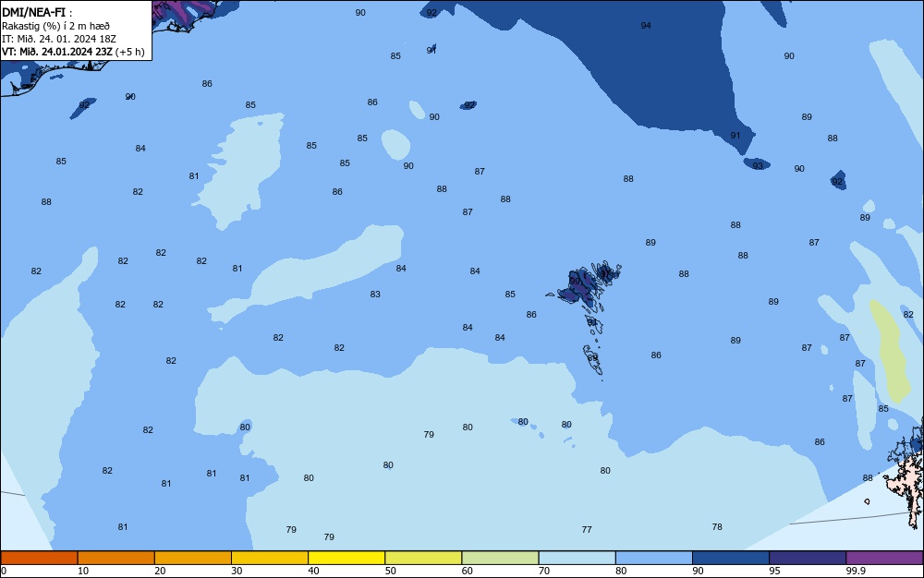
Task: Click the "0" label under the legend
Action: [x=4, y=571]
